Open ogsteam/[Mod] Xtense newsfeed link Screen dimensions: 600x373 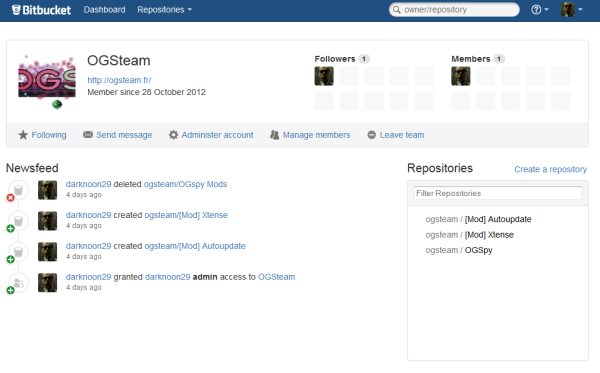[x=186, y=215]
